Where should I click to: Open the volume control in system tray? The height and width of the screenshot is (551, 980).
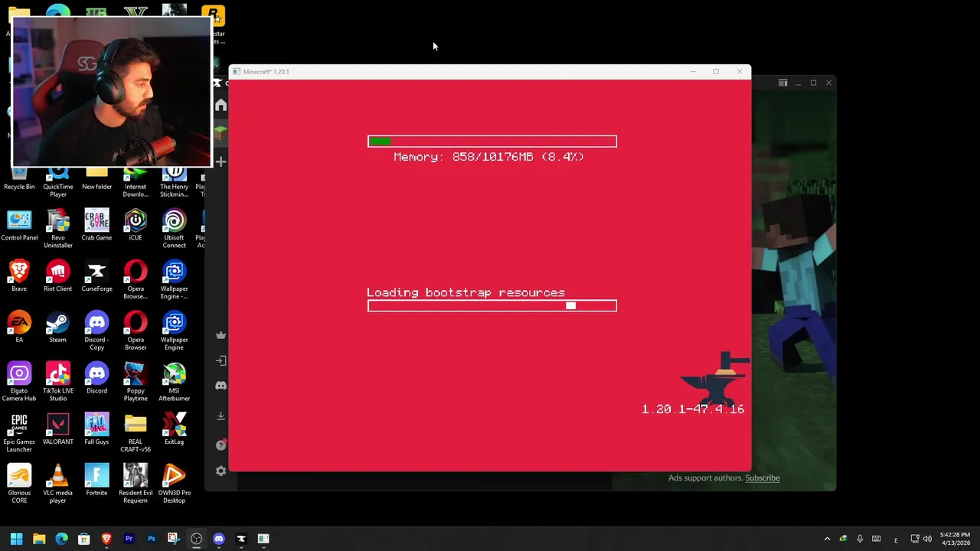click(x=928, y=539)
